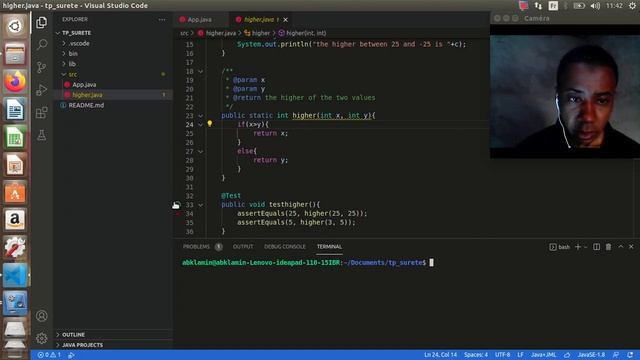Open the volume indicator in top bar
This screenshot has height=360, width=640.
pos(595,6)
